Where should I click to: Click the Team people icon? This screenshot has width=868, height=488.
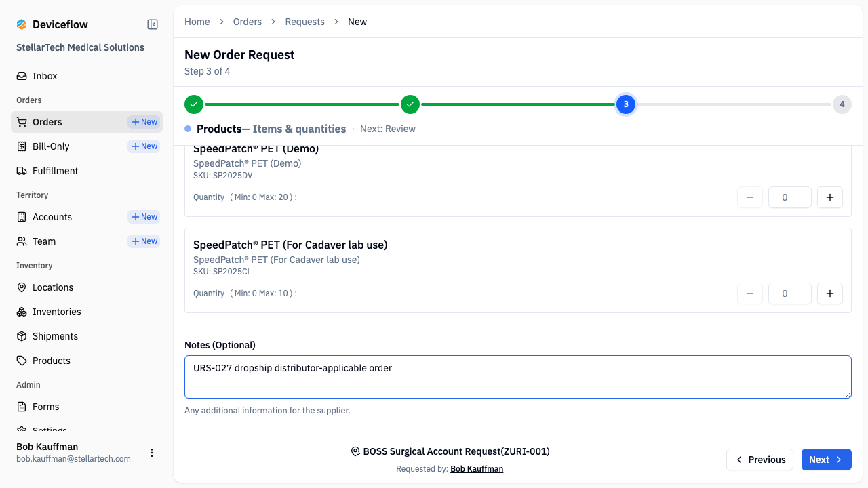click(x=22, y=241)
